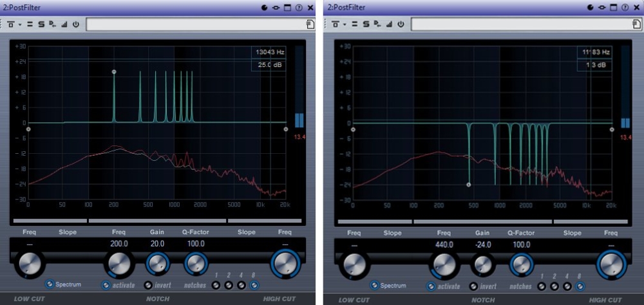Click the render arrows icon in right window toolbar

[378, 24]
